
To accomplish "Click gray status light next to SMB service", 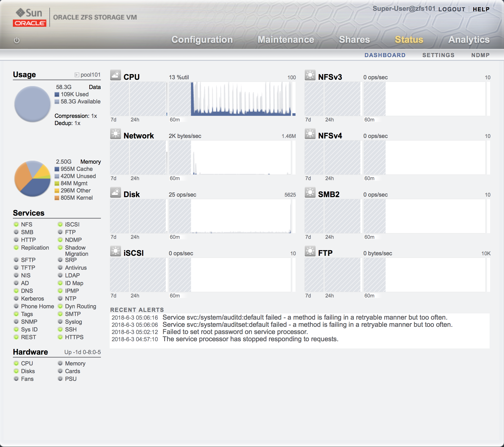I will [16, 232].
